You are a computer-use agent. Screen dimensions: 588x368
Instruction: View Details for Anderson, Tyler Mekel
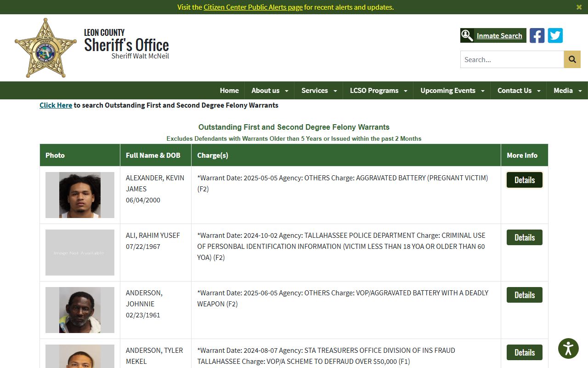click(x=525, y=352)
